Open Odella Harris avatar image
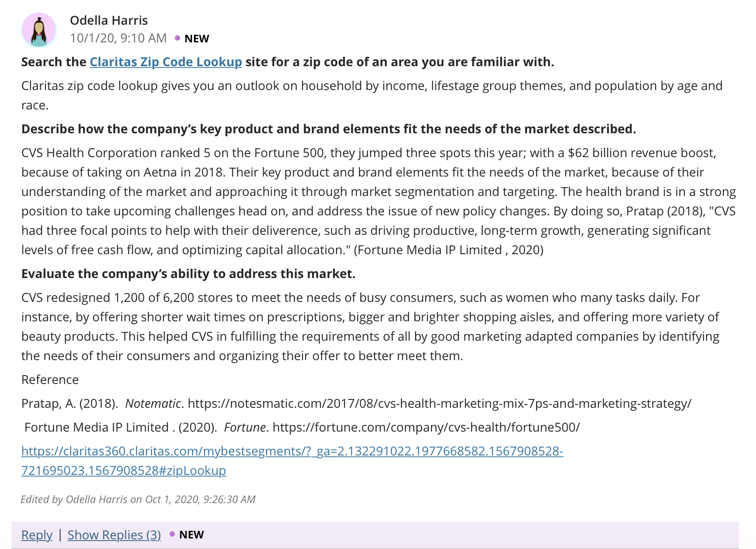 [39, 30]
